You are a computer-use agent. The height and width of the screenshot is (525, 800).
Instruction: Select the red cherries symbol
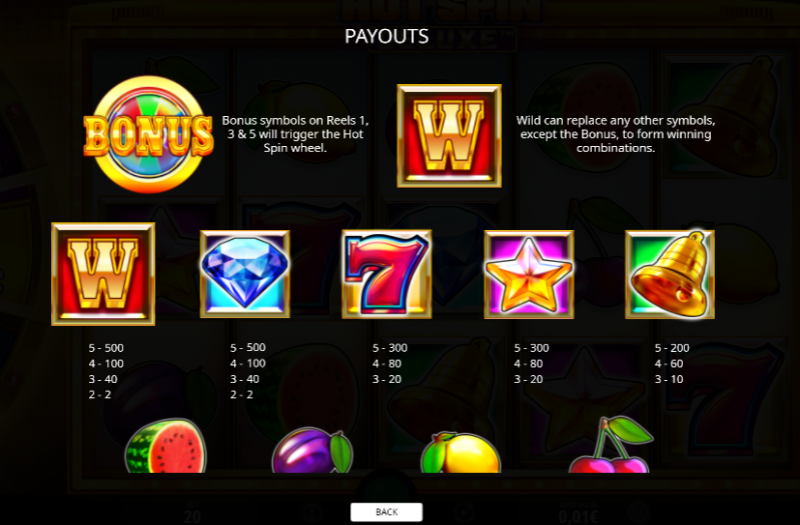tap(610, 445)
